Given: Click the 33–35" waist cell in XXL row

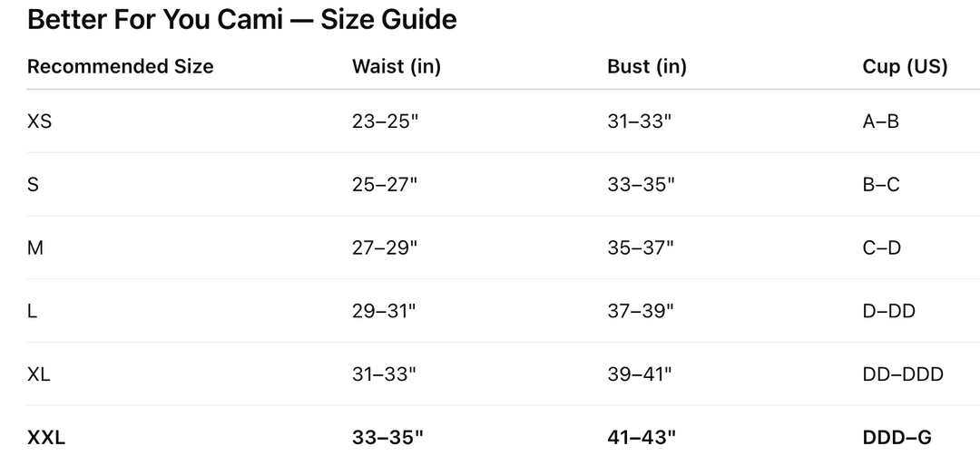Looking at the screenshot, I should 387,438.
